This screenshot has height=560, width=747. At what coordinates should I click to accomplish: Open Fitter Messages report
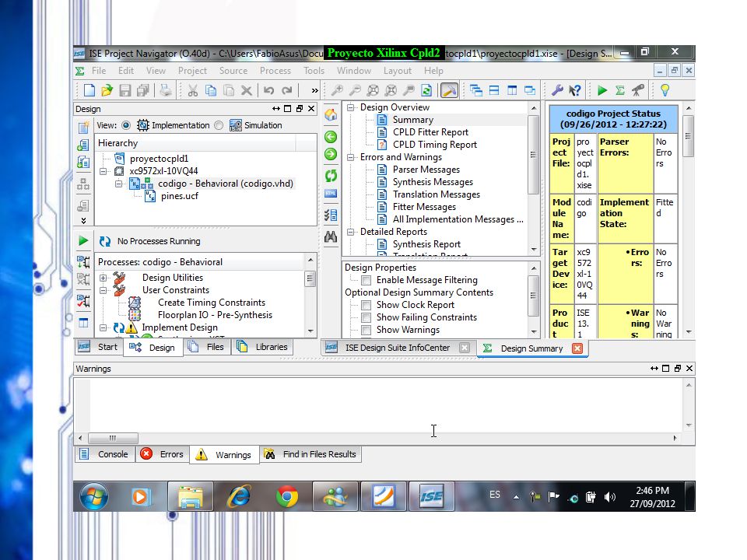424,207
